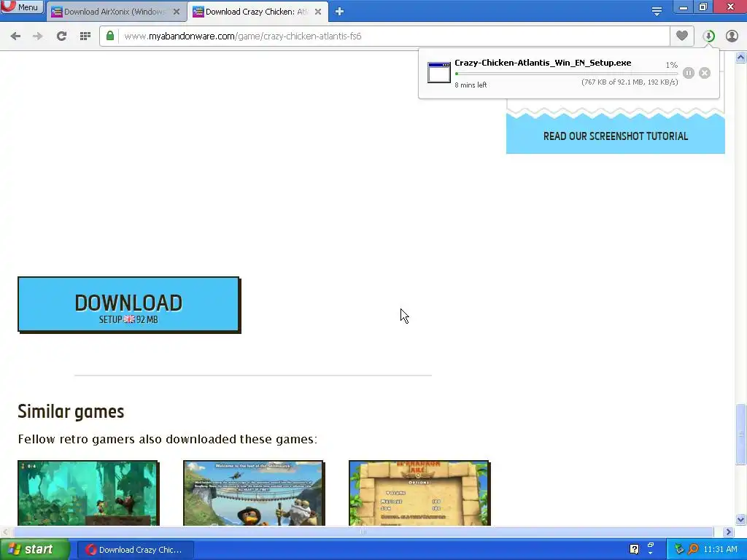
Task: Click the horizontal scrollbar thumb
Action: [363, 532]
